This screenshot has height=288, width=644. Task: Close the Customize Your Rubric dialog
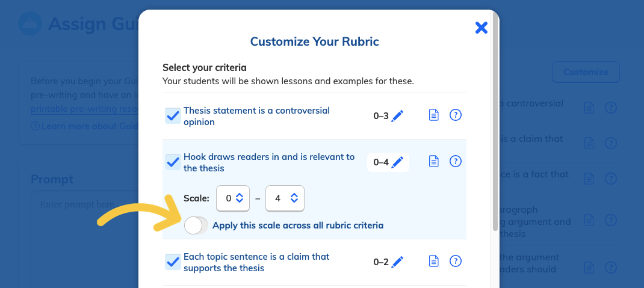(x=481, y=28)
